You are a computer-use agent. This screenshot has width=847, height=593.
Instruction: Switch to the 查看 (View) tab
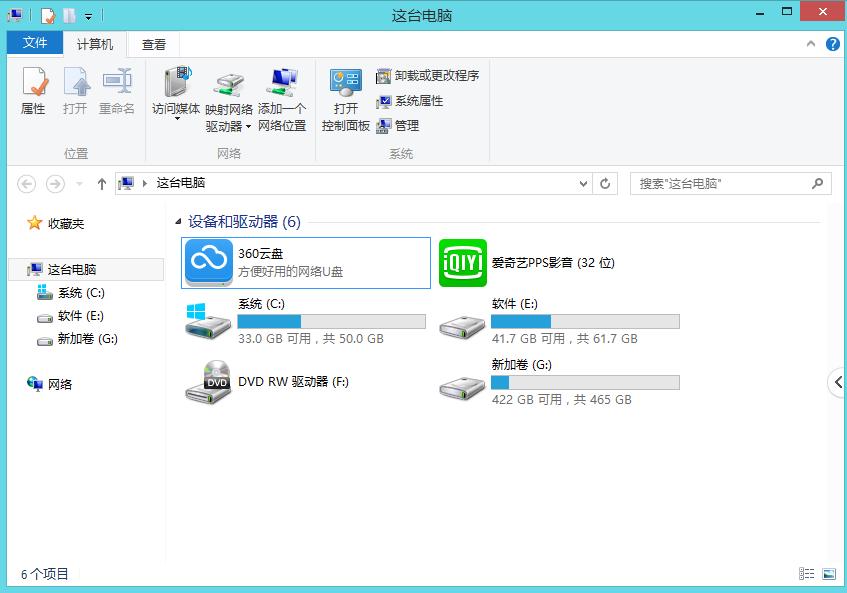(x=152, y=43)
